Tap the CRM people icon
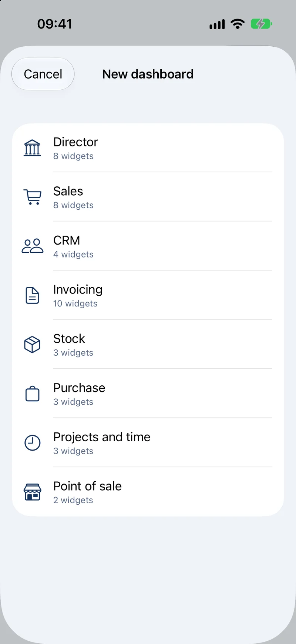 pyautogui.click(x=32, y=246)
